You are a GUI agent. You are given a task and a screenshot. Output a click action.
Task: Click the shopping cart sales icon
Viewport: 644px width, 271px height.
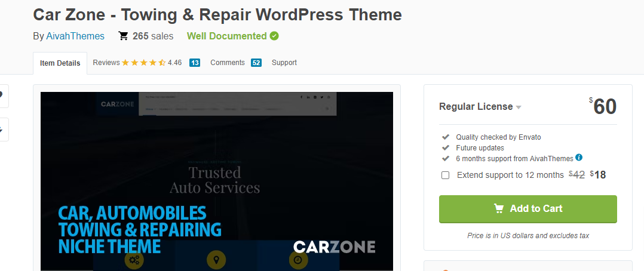123,36
